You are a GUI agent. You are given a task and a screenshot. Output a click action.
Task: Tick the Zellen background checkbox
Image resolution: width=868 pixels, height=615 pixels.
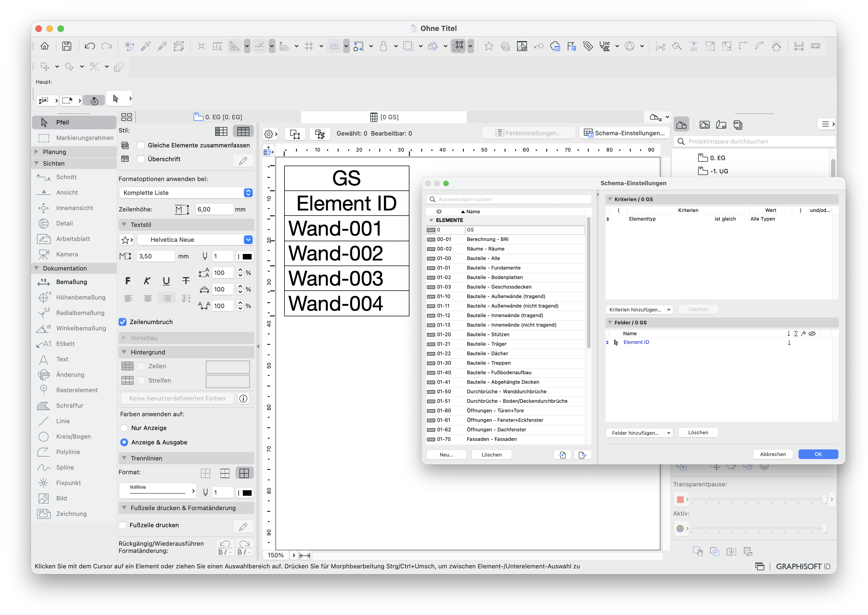click(x=141, y=366)
